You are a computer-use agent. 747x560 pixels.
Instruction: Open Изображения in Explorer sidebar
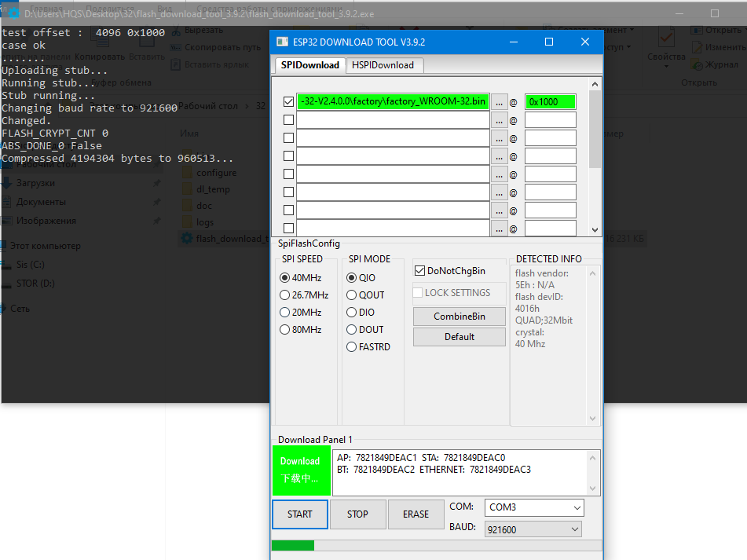(x=46, y=221)
